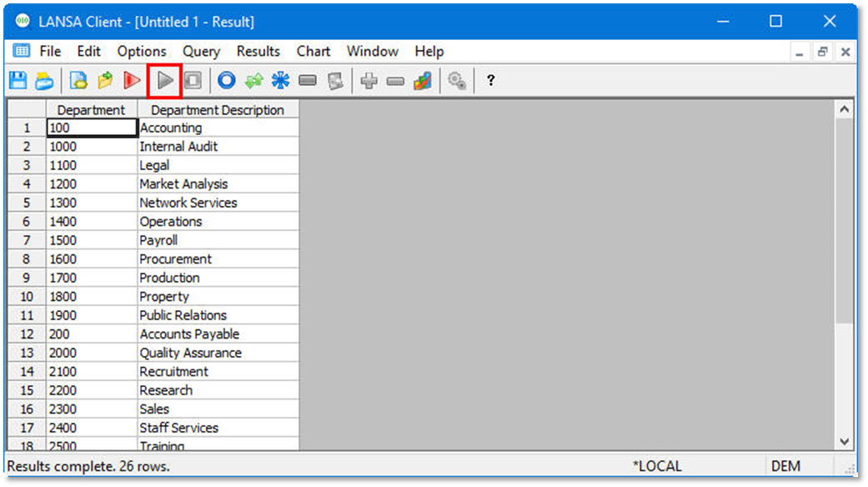
Task: Open the Window menu
Action: tap(373, 52)
